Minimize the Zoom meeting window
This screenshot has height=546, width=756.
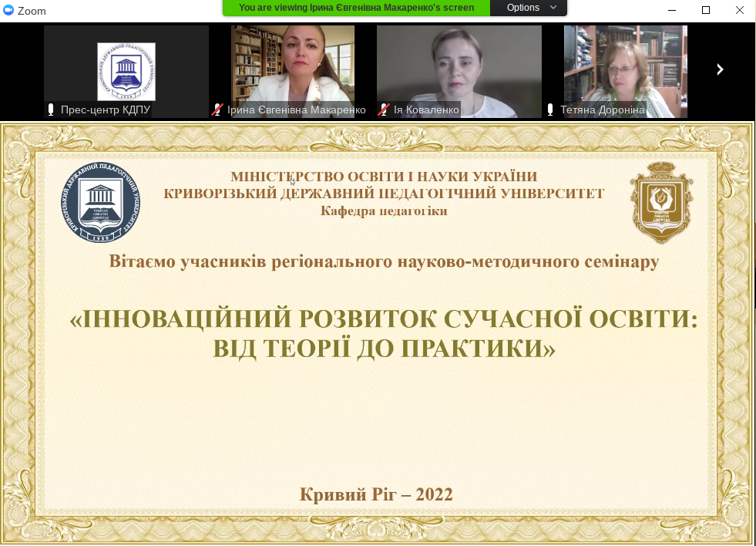coord(671,10)
